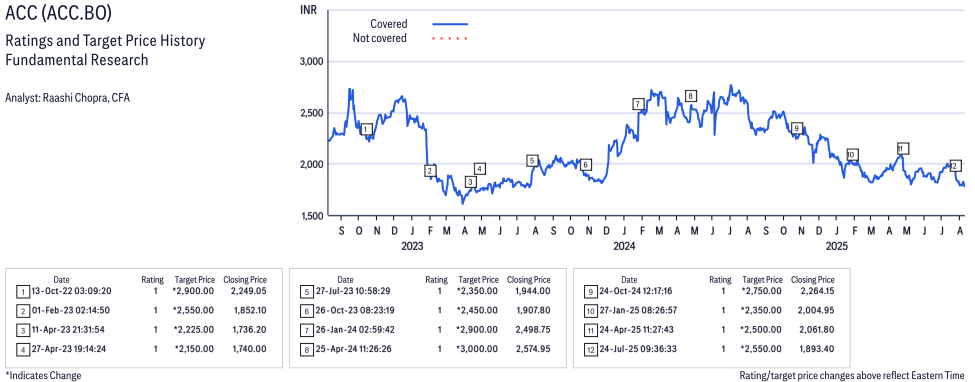Select target price *2,500.00
Viewport: 975px width, 382px height.
[762, 329]
